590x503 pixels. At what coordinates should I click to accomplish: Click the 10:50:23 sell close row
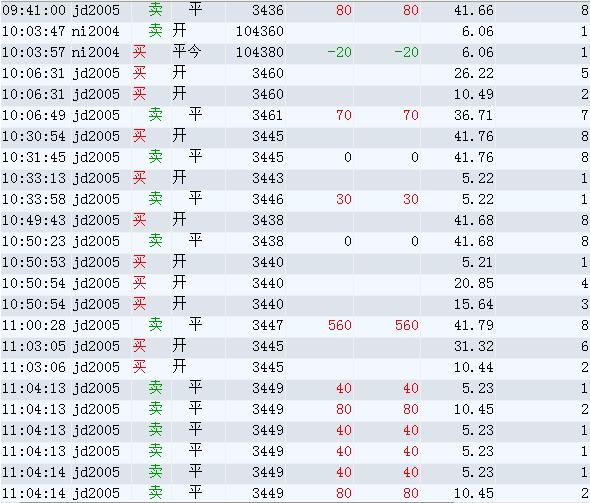pos(295,242)
